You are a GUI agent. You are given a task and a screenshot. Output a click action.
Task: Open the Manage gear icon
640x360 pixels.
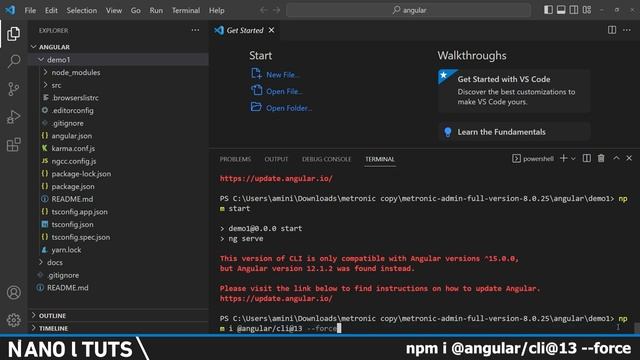tap(13, 320)
